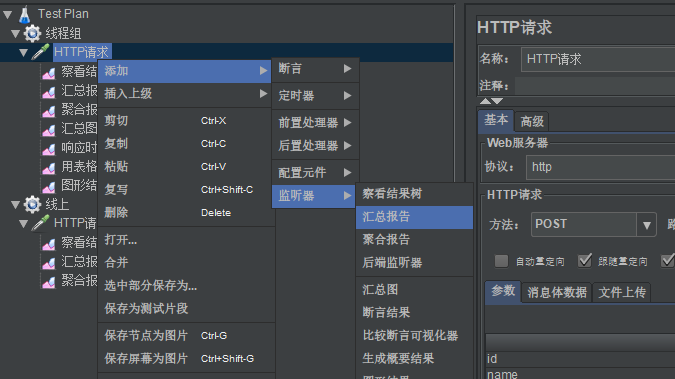The image size is (675, 379).
Task: Add a 察看结果树 listener
Action: [414, 194]
